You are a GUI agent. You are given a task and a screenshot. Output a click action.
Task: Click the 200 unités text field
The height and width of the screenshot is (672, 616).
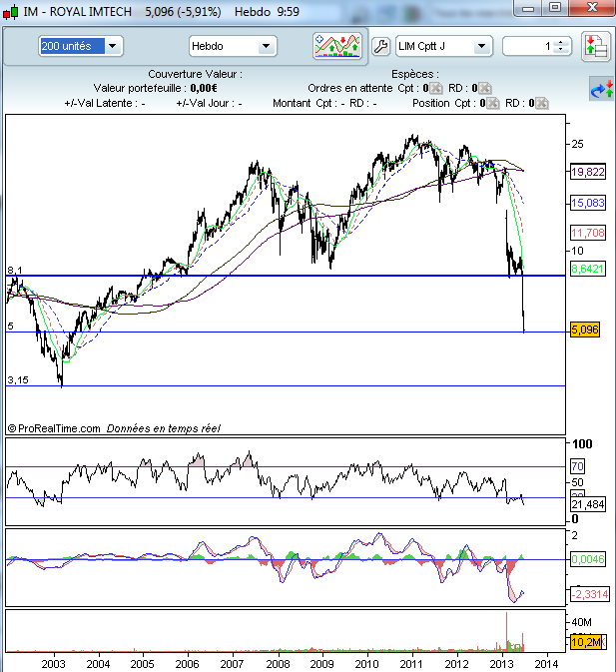72,46
